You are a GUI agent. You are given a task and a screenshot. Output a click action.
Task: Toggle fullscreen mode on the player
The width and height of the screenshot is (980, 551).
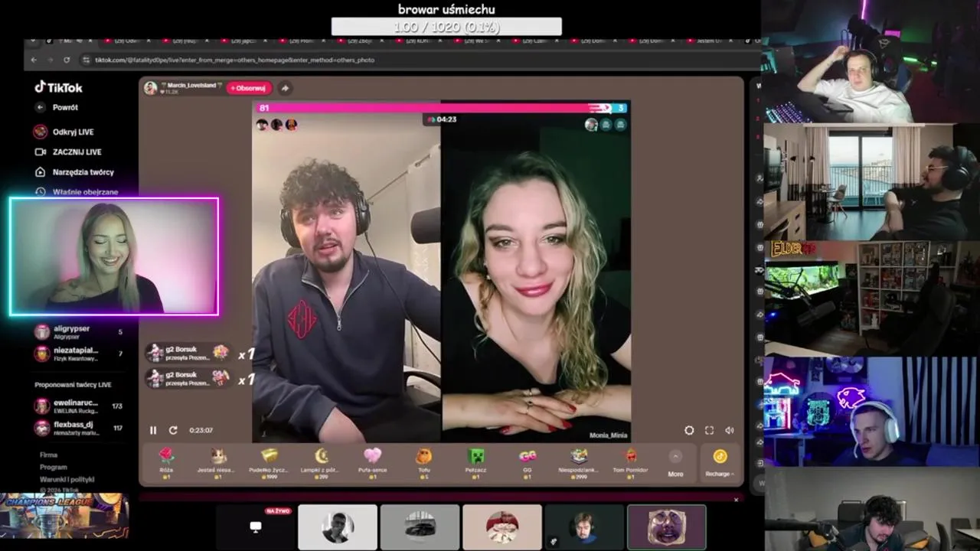pyautogui.click(x=709, y=431)
